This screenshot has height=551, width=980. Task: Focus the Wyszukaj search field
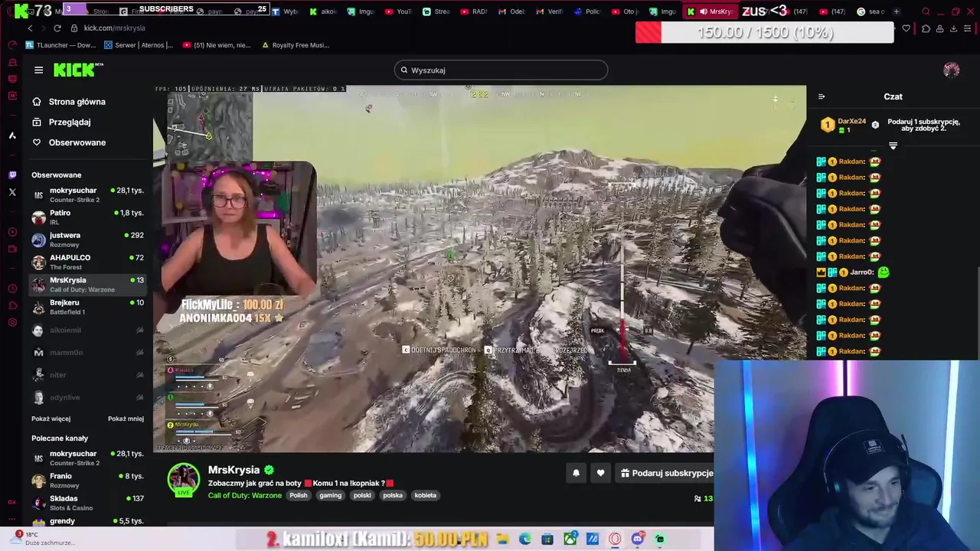coord(501,70)
